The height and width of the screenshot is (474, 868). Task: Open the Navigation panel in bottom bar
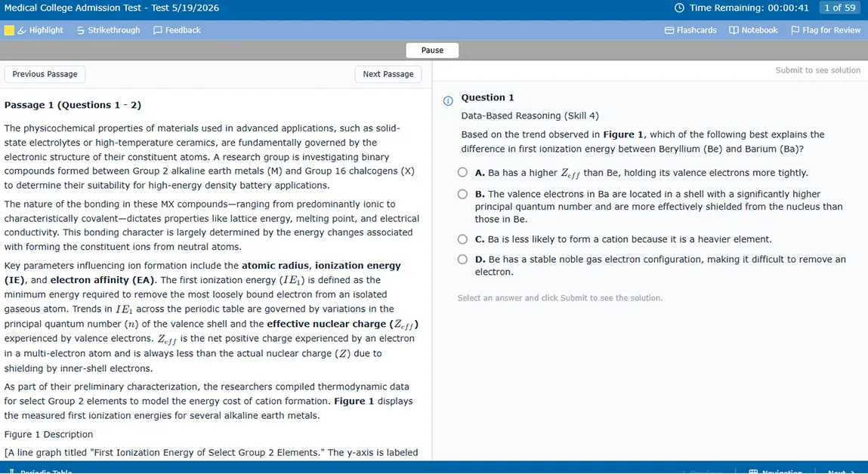776,471
